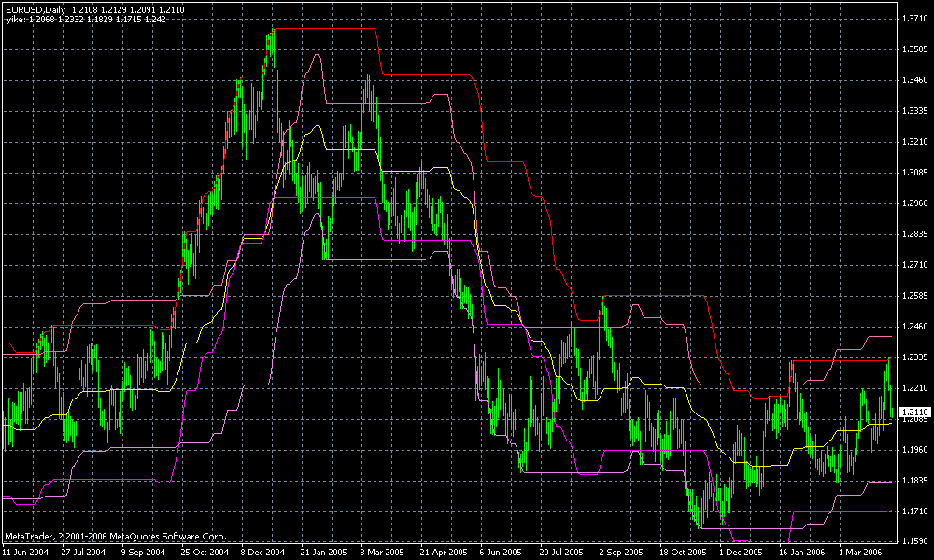Click the 1.3585 price axis label
The width and height of the screenshot is (934, 560).
pos(915,50)
